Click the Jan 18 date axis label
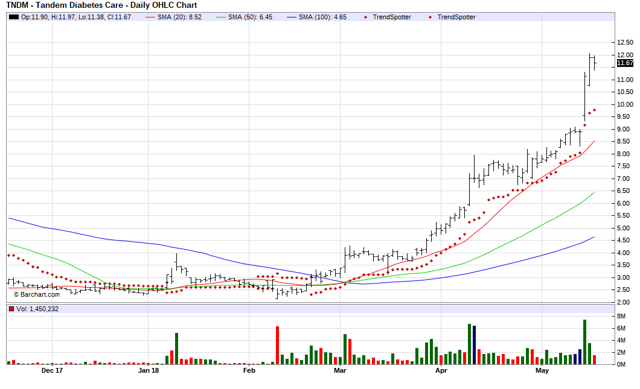 tap(149, 371)
